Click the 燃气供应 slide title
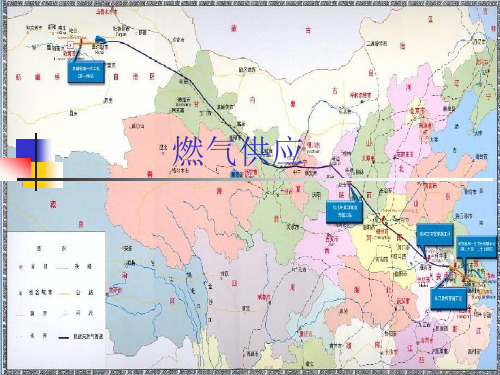The image size is (500, 375). pos(238,152)
